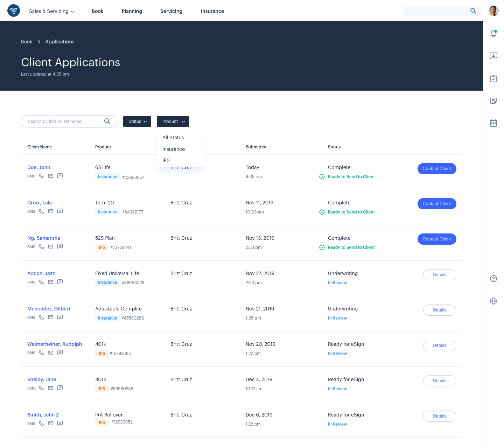
Task: Call Ng, Samantha via phone icon
Action: [41, 246]
